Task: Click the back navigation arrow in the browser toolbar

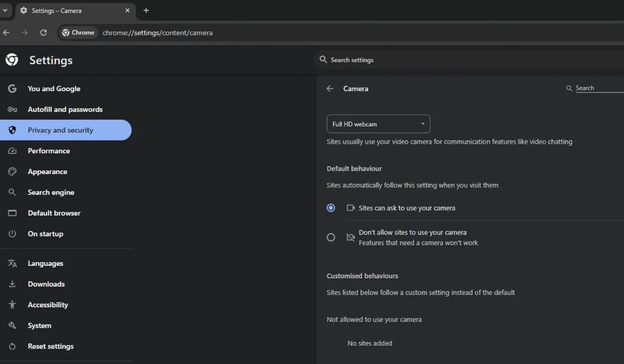Action: pyautogui.click(x=6, y=33)
